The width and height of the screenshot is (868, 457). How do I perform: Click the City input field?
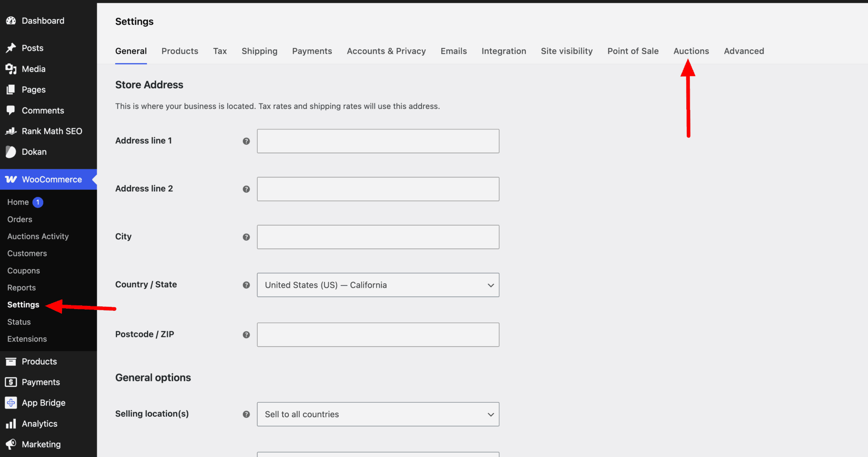click(x=378, y=237)
